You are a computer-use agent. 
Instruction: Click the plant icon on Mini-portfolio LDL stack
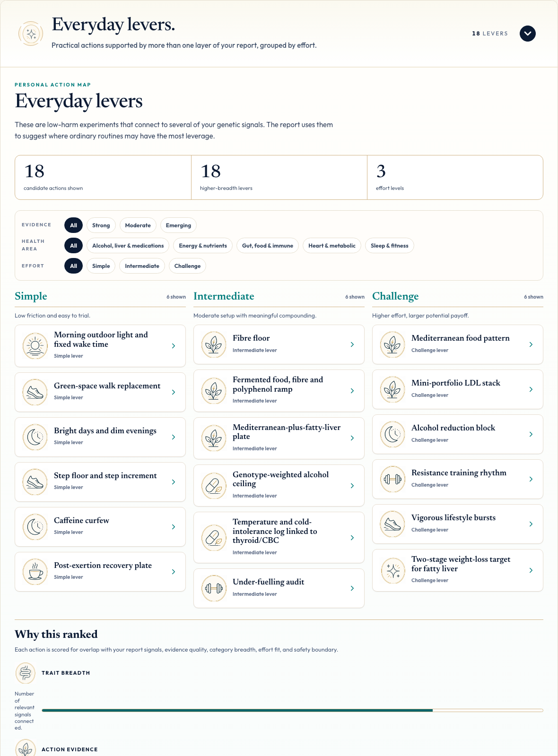(392, 389)
